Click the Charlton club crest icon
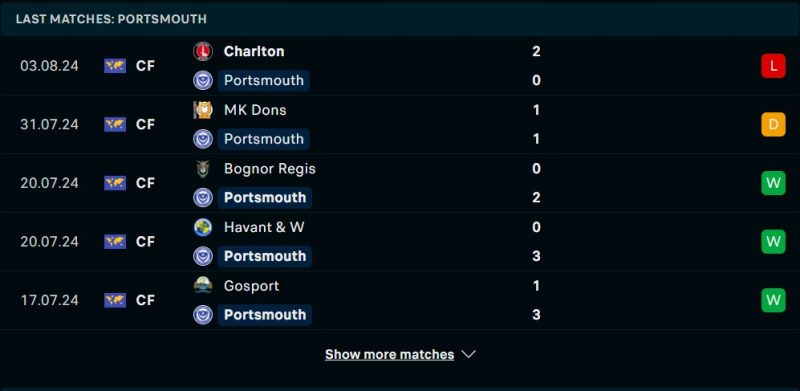 tap(203, 52)
